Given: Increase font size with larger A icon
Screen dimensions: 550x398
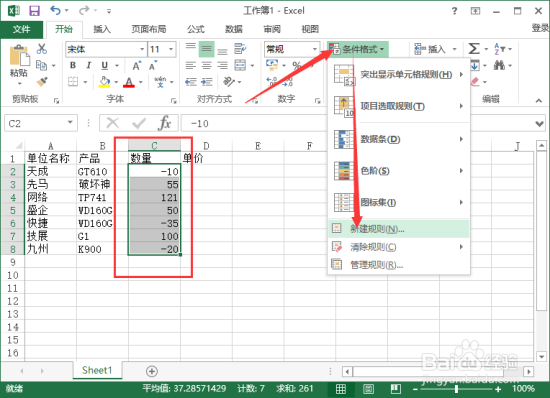Looking at the screenshot, I should 136,66.
